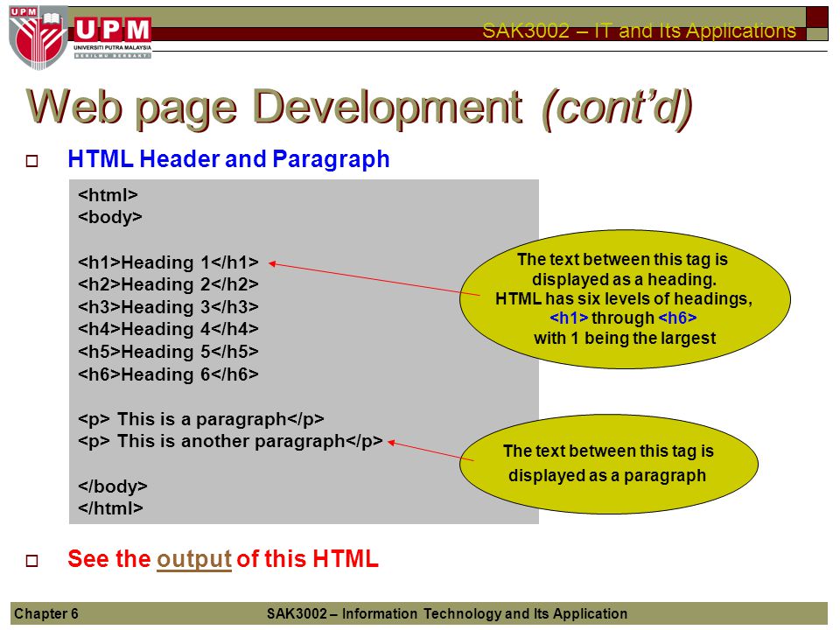Viewport: 840px width, 630px height.
Task: Click the red UPM wordmark letters
Action: (113, 30)
